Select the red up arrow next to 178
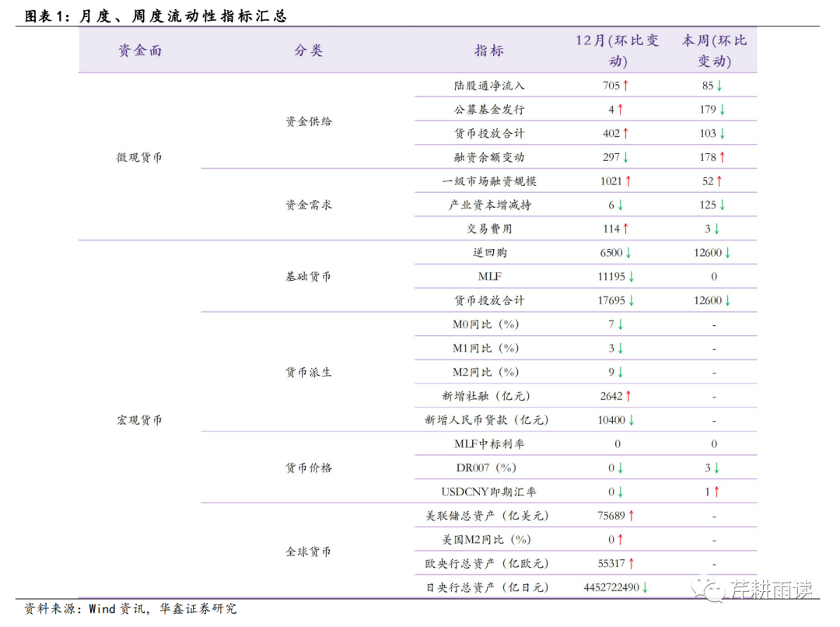The width and height of the screenshot is (840, 627). [723, 157]
